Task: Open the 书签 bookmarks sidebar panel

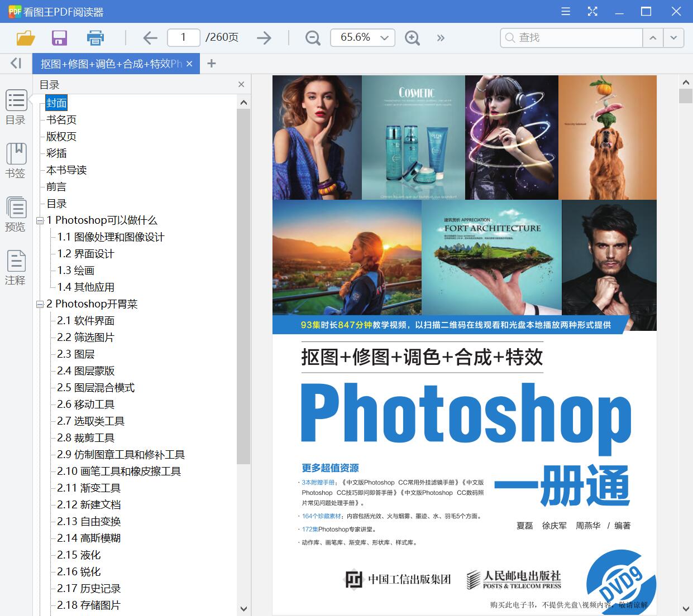Action: [x=16, y=161]
